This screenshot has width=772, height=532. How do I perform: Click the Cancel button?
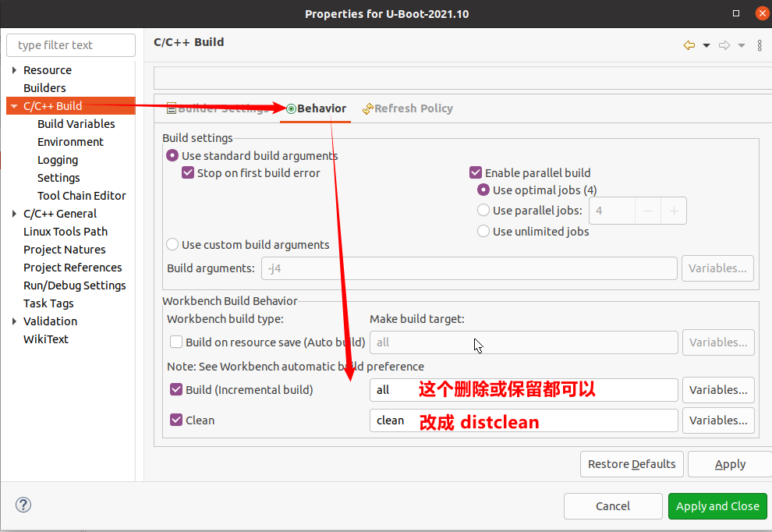coord(613,506)
